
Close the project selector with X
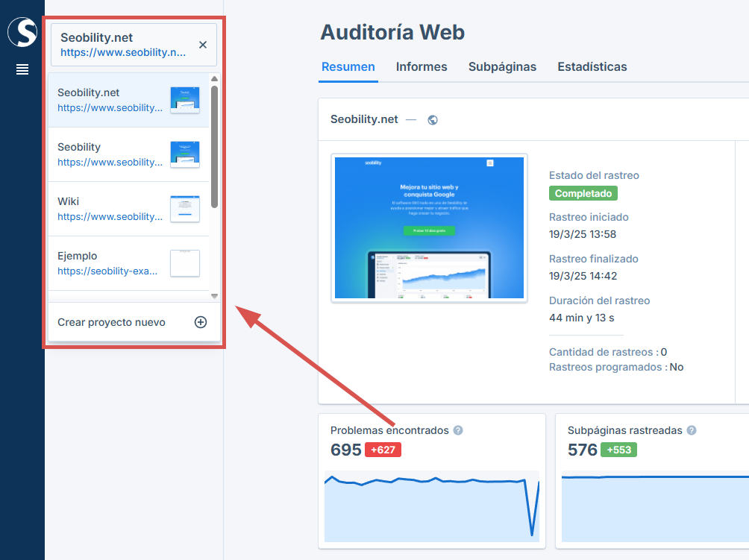(203, 45)
